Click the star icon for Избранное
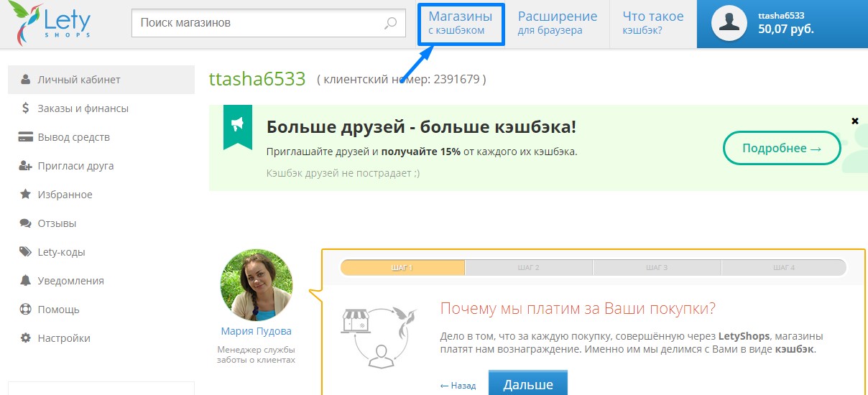Image resolution: width=868 pixels, height=395 pixels. (25, 195)
